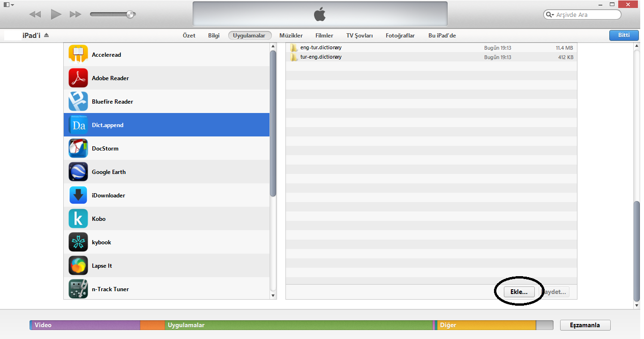Click the blue Bitti button

[624, 35]
